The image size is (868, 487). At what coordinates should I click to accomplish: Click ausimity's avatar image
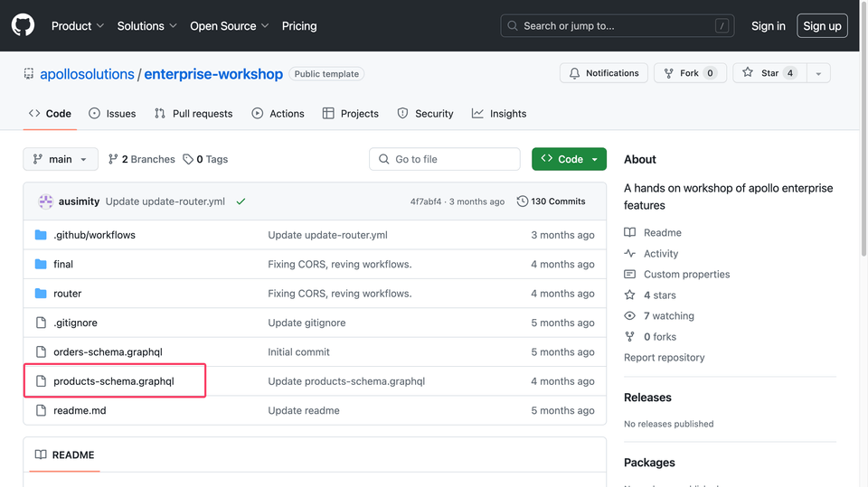45,201
